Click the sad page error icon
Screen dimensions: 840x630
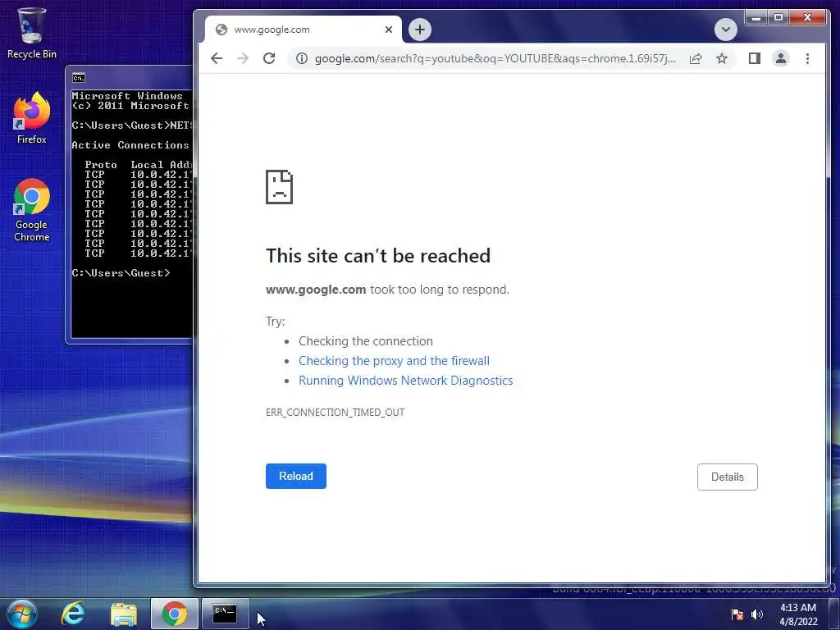279,187
